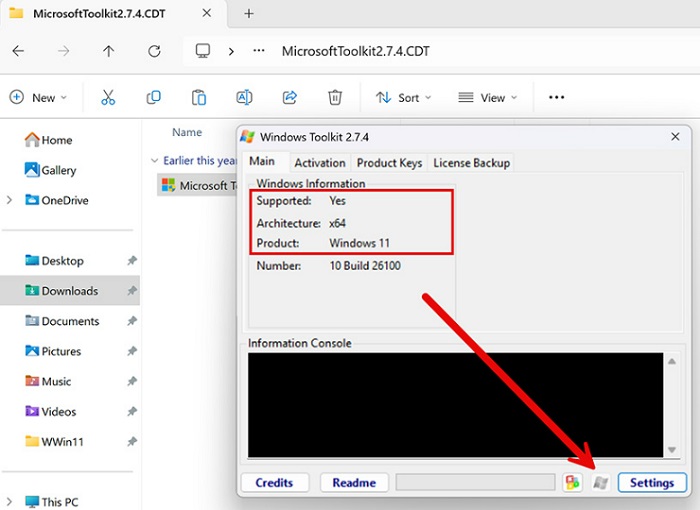The height and width of the screenshot is (510, 700).
Task: Click the Windows 11 product value
Action: (359, 243)
